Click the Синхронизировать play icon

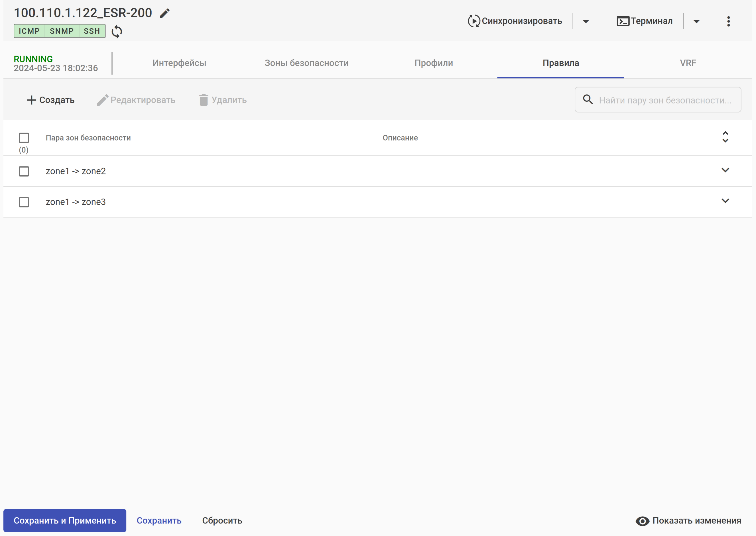pyautogui.click(x=474, y=21)
